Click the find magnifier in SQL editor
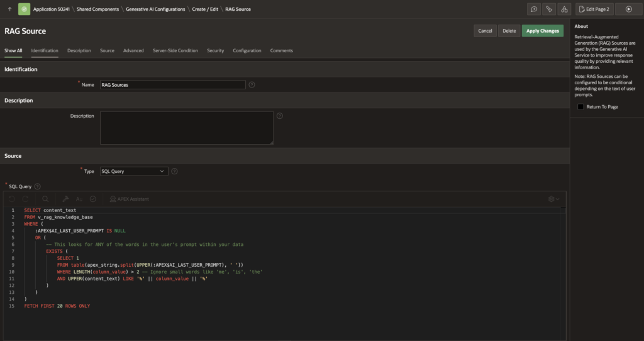Screen dimensions: 644x341 [x=45, y=199]
